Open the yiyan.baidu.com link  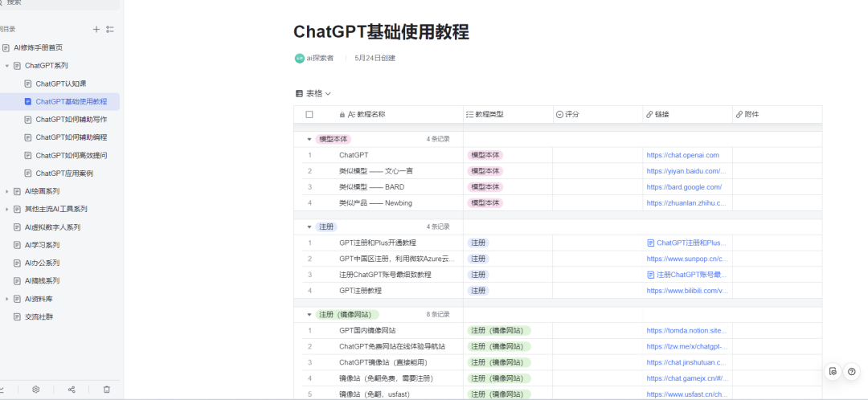686,172
